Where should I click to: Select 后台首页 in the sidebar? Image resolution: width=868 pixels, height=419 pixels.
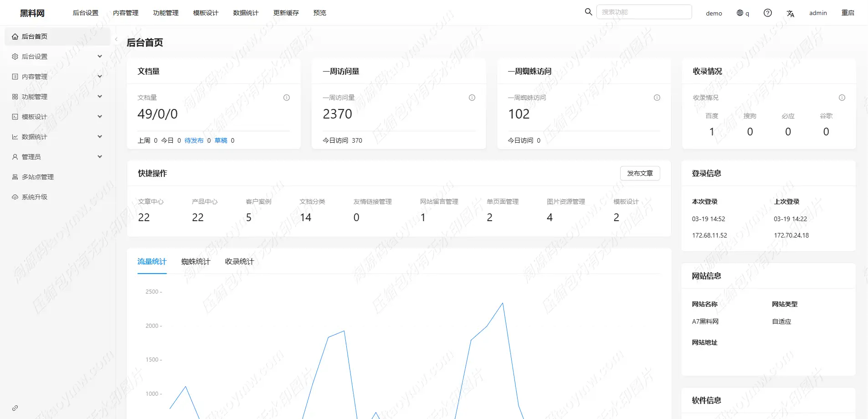[x=57, y=36]
